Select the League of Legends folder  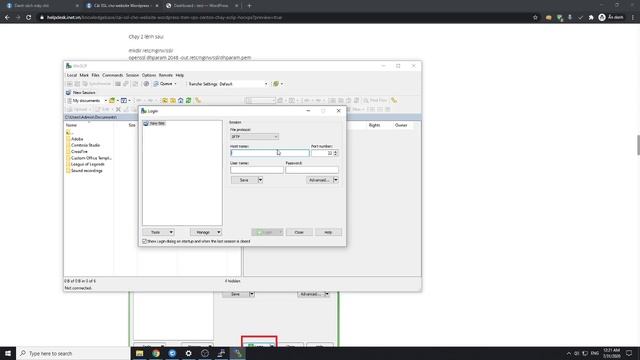88,164
